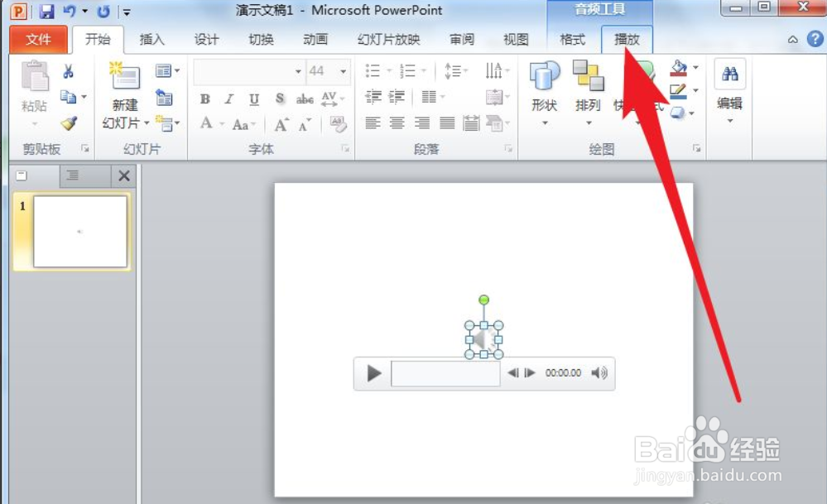Open the 插入 (Insert) ribbon tab
The width and height of the screenshot is (827, 504).
152,39
